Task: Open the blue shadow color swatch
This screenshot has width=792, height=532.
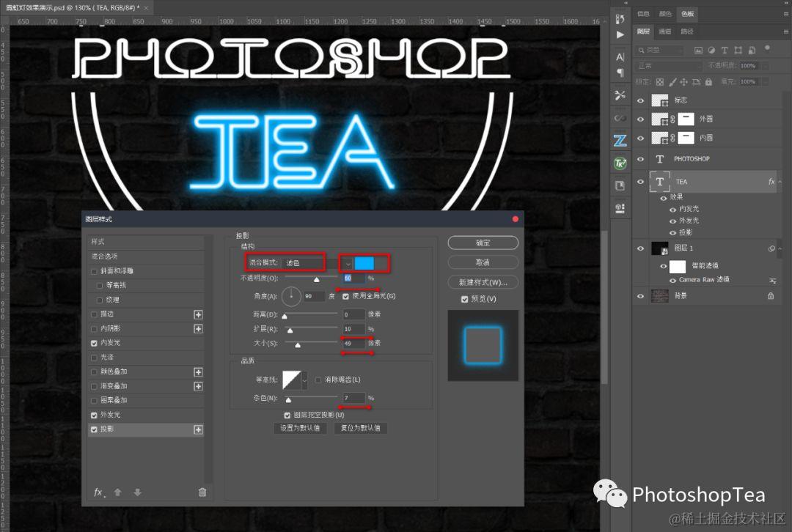Action: (364, 263)
